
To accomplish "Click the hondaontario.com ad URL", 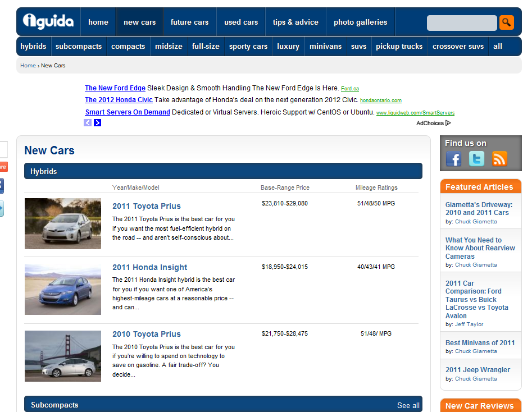I will [x=381, y=100].
